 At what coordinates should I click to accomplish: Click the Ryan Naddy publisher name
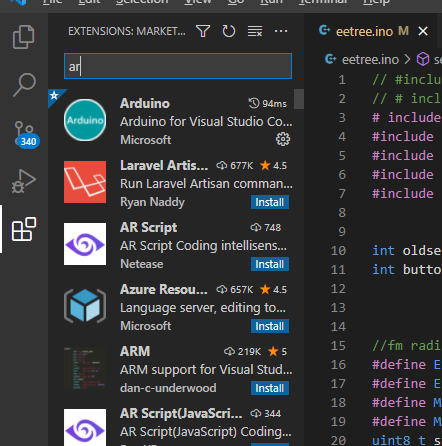152,202
